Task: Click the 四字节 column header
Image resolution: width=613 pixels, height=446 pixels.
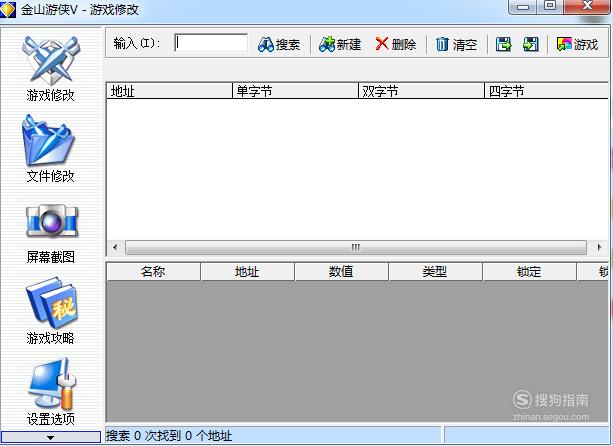Action: [x=547, y=91]
